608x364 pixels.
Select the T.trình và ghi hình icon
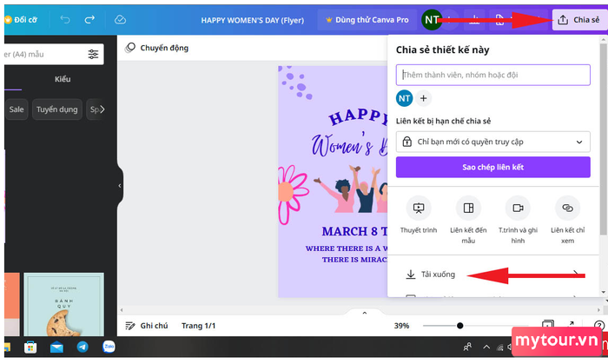518,208
